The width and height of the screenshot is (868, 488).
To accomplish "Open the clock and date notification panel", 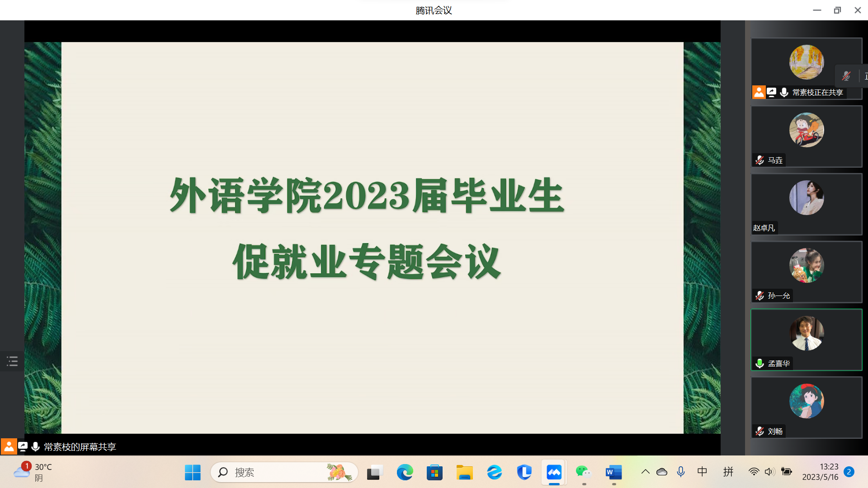I will click(x=820, y=472).
